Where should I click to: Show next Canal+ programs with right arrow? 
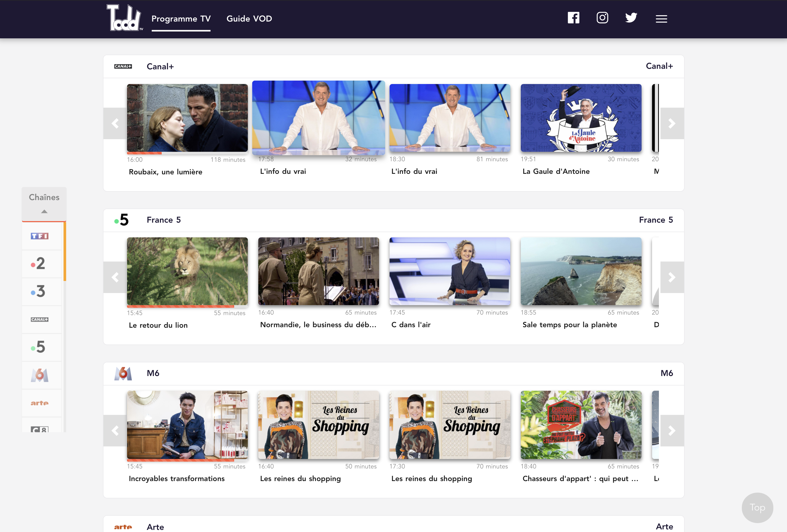(672, 124)
